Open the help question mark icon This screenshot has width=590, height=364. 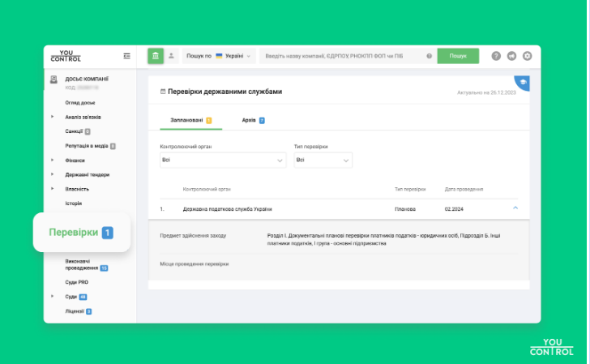coord(496,56)
